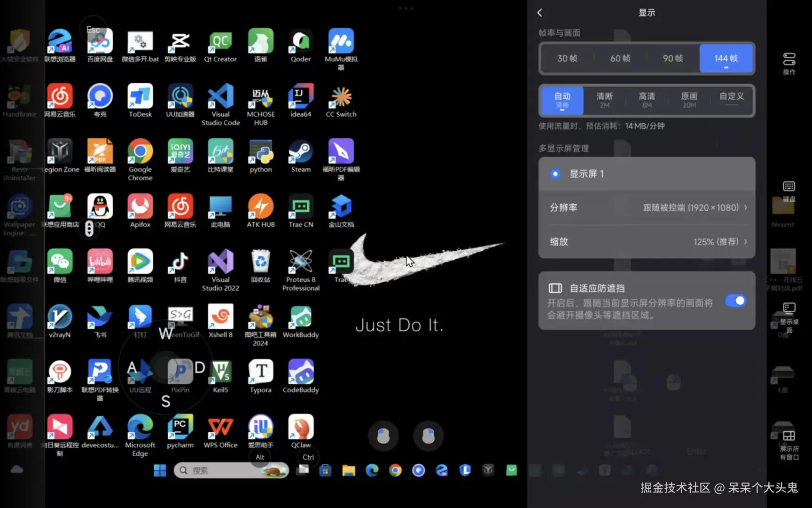Launch the CodeBuddy desktop shortcut
The height and width of the screenshot is (508, 812).
(x=301, y=376)
